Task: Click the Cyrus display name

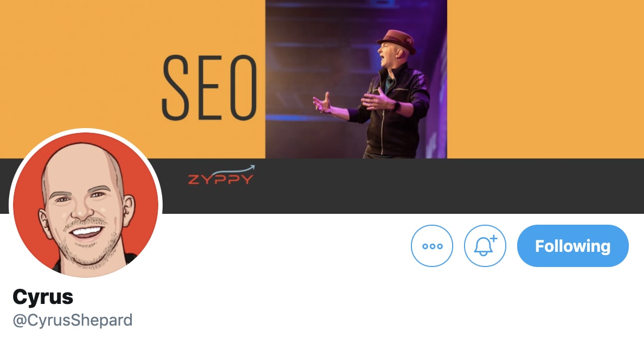Action: click(43, 296)
